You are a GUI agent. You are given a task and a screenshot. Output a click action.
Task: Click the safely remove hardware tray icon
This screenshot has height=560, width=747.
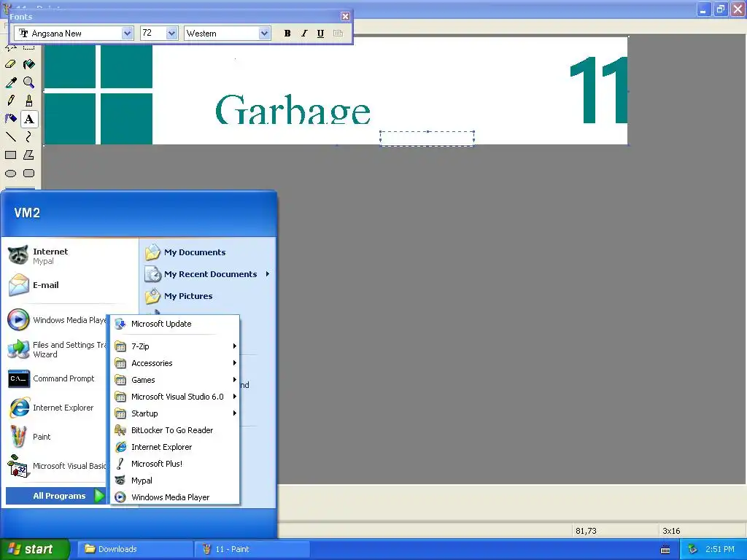[x=692, y=549]
